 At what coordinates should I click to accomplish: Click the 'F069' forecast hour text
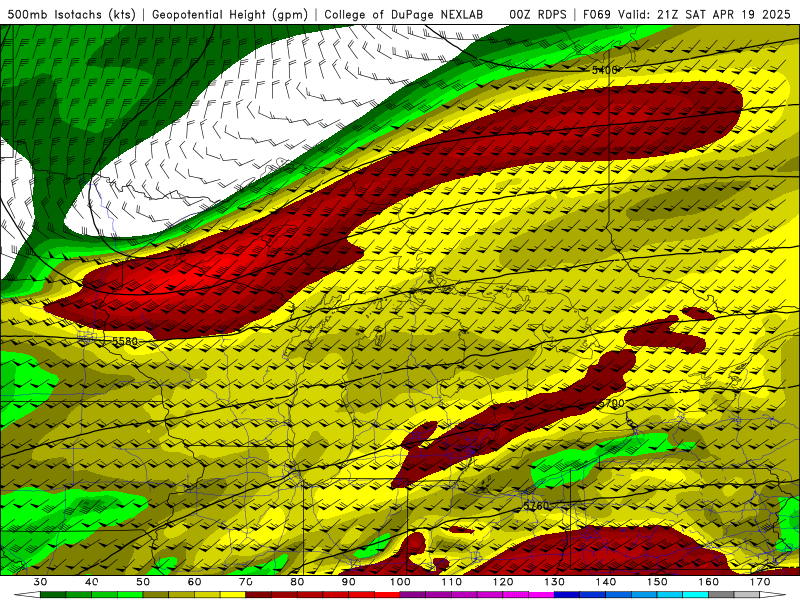pyautogui.click(x=596, y=14)
